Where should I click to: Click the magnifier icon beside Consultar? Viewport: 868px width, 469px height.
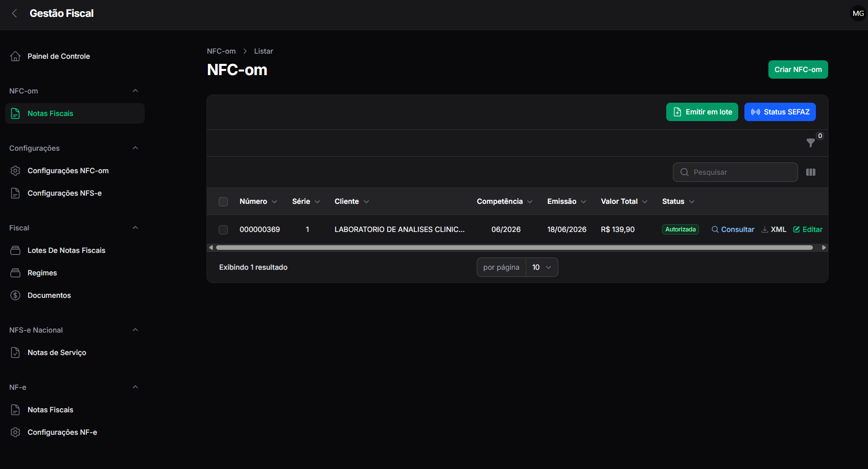click(715, 229)
